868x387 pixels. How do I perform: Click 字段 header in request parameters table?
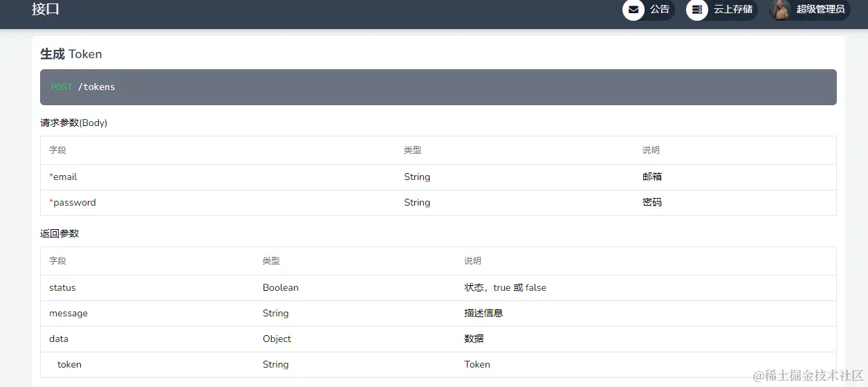57,150
